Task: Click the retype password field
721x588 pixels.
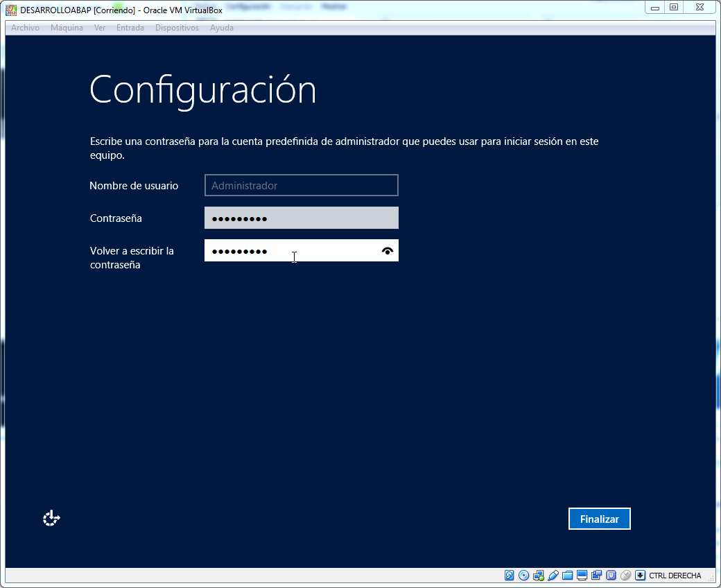Action: (x=301, y=250)
